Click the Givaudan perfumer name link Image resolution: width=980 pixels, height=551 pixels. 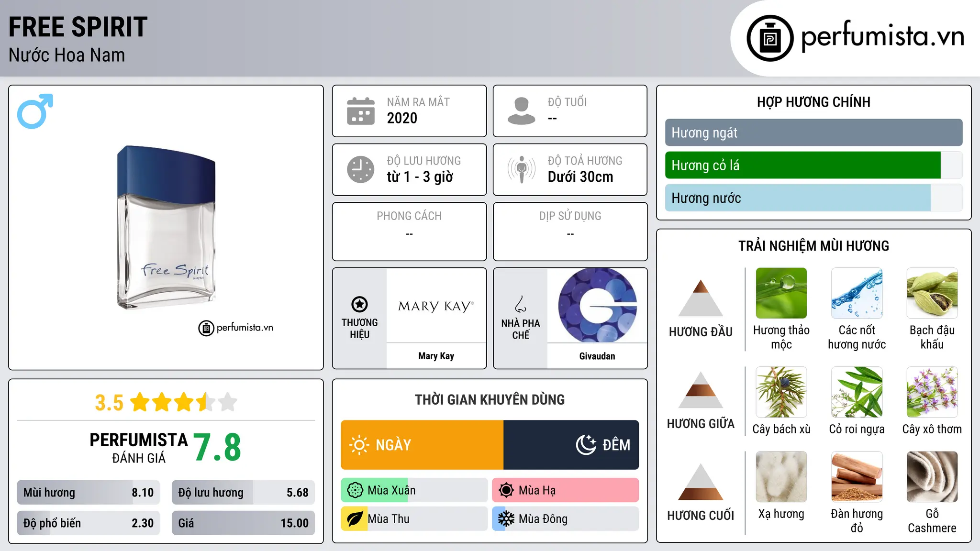(597, 356)
